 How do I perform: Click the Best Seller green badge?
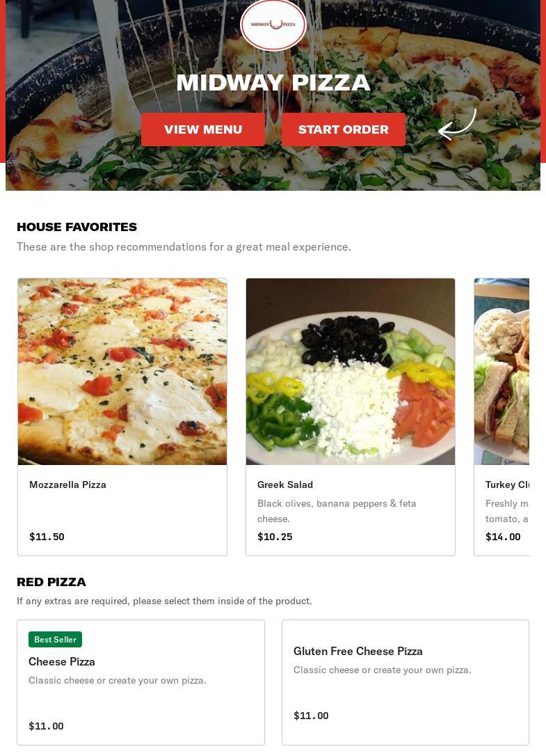point(56,639)
